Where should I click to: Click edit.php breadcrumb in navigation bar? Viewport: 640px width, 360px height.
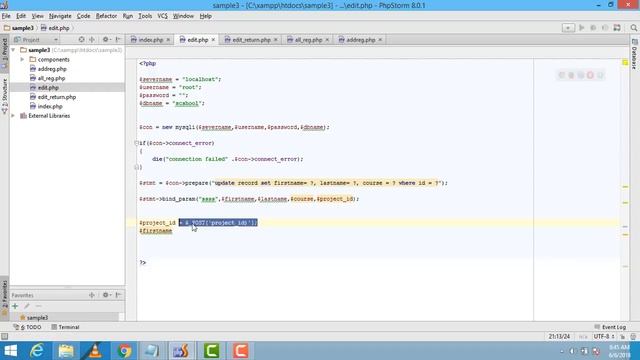(55, 28)
